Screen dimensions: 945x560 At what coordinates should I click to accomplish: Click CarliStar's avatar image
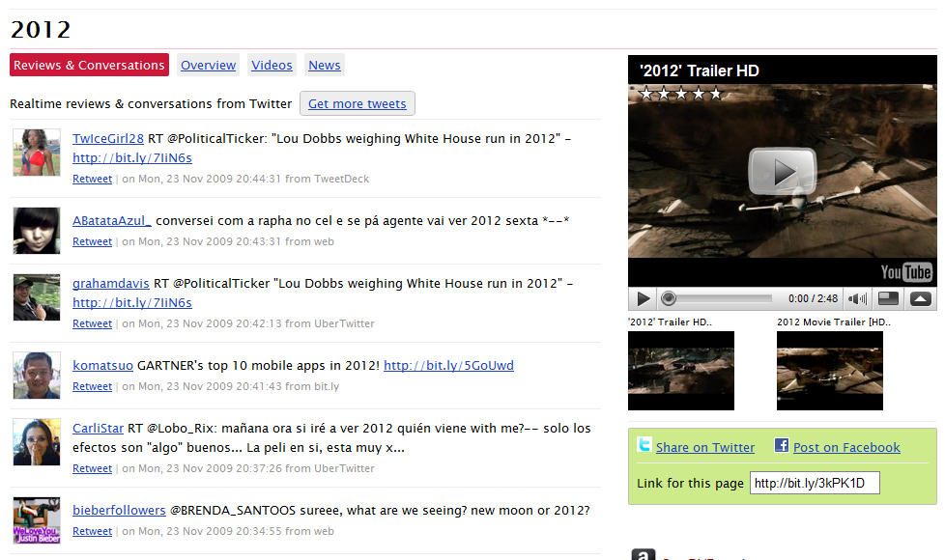pos(37,442)
